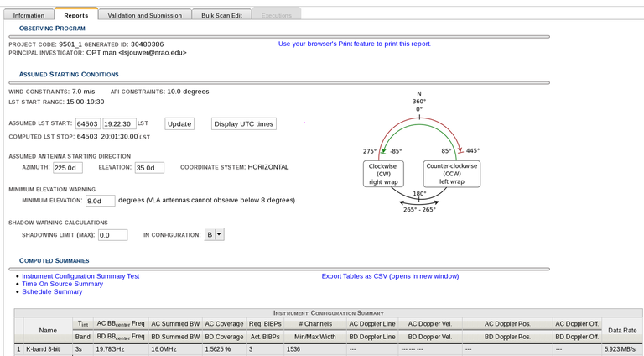Switch to the Information tab
This screenshot has height=356, width=644.
coord(29,15)
